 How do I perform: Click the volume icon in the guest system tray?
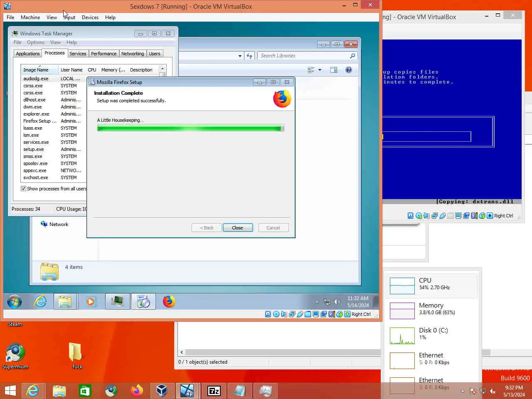[337, 302]
